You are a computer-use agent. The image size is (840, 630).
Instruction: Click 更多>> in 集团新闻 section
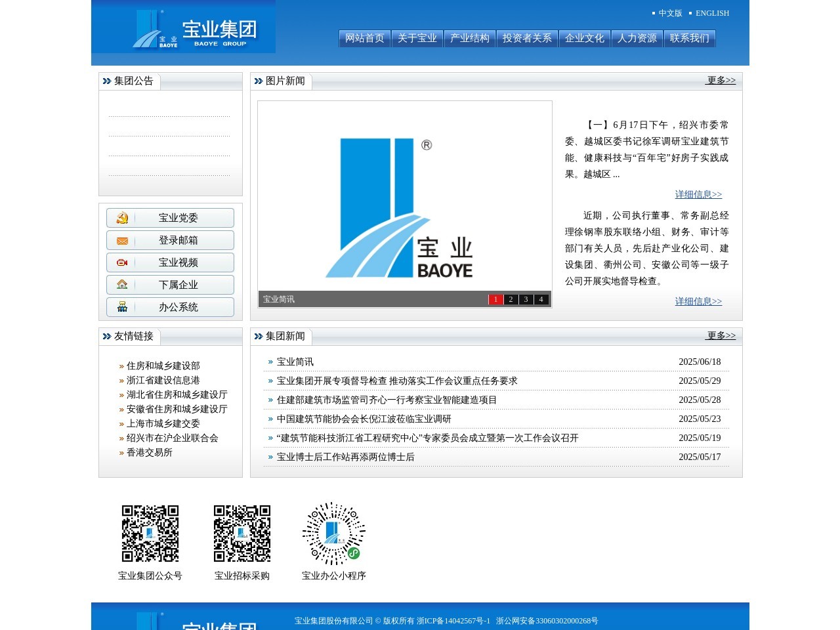[721, 335]
